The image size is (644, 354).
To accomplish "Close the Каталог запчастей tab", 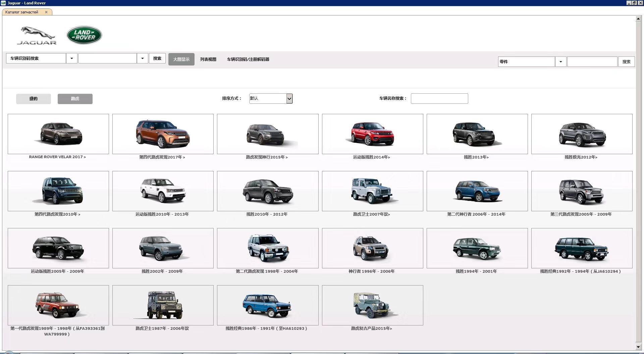I will point(46,12).
